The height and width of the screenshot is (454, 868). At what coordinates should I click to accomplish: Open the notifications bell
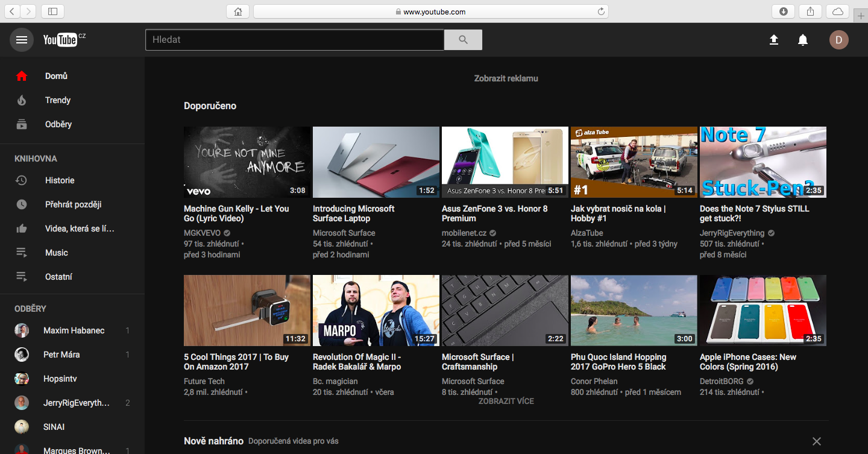tap(803, 40)
